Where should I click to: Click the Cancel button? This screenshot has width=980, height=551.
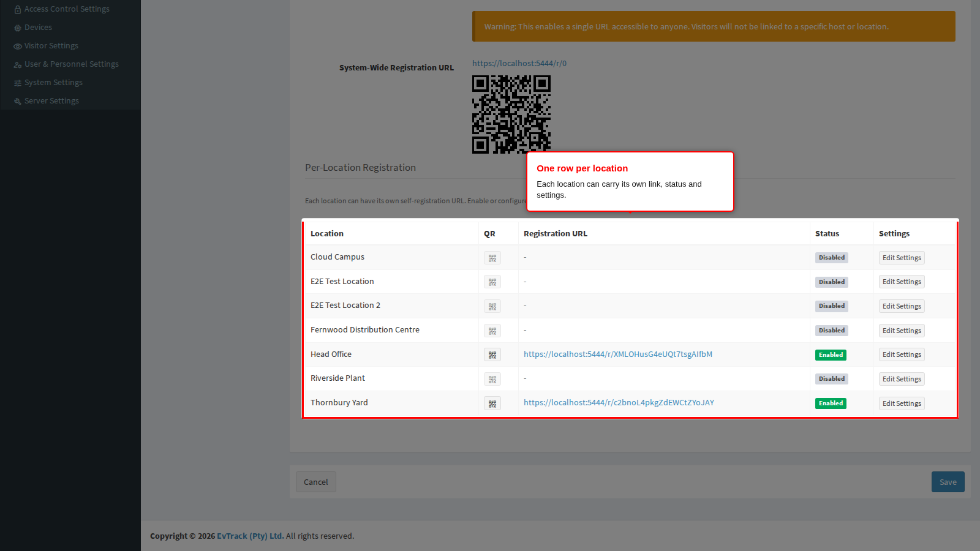(316, 482)
